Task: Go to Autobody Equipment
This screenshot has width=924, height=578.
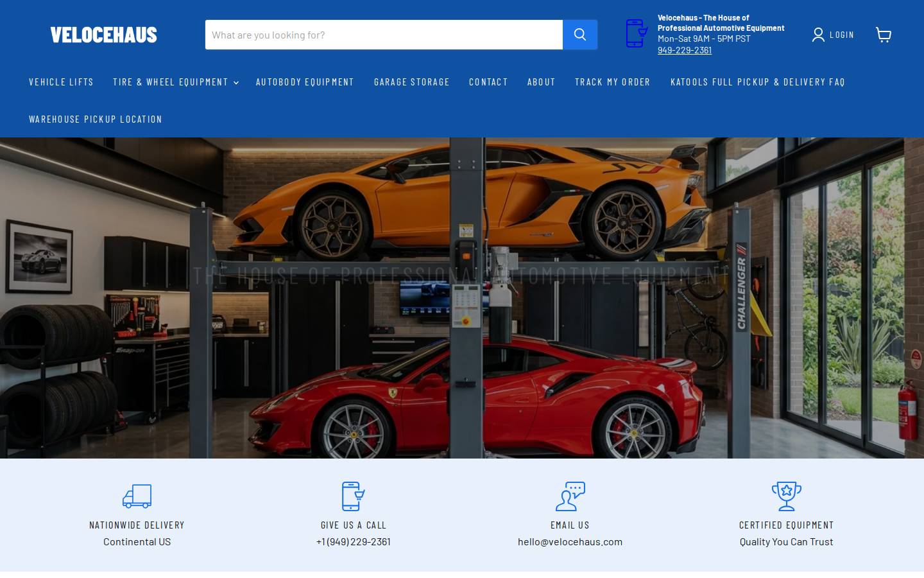Action: (x=305, y=82)
